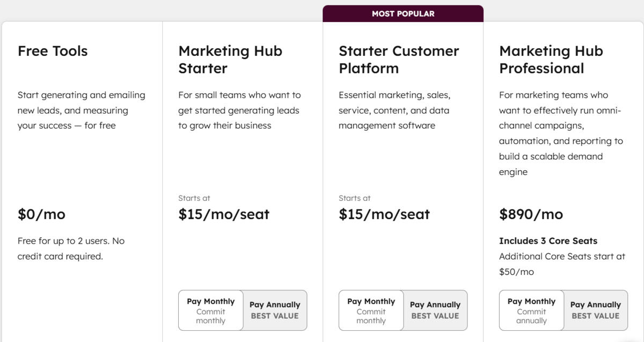Screen dimensions: 644x342
Task: Click the Includes 3 Core Seats text
Action: 548,241
